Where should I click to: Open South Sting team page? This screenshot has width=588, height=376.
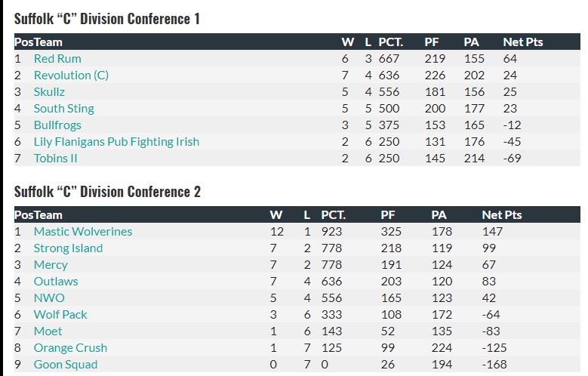tap(63, 109)
